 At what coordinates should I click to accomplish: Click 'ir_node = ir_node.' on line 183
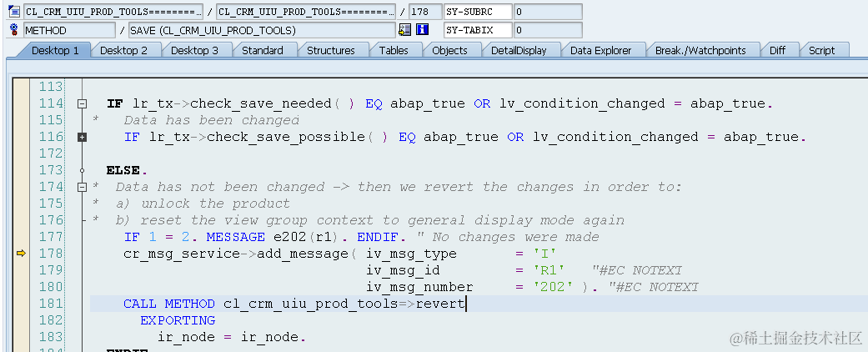coord(232,337)
